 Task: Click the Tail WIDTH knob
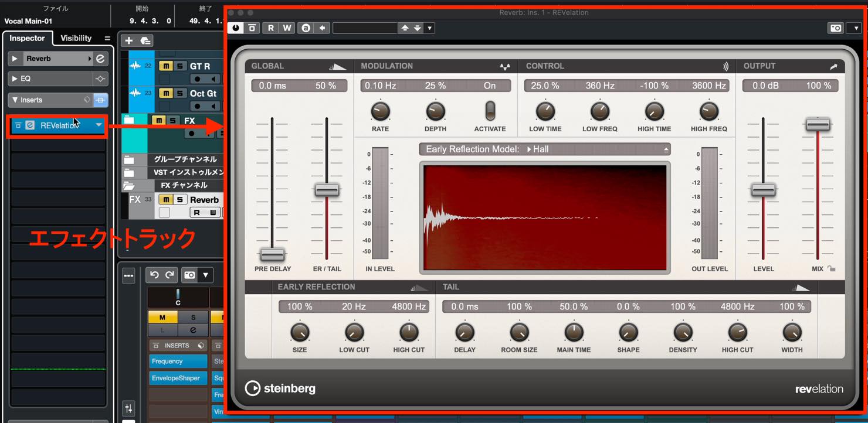click(x=792, y=332)
